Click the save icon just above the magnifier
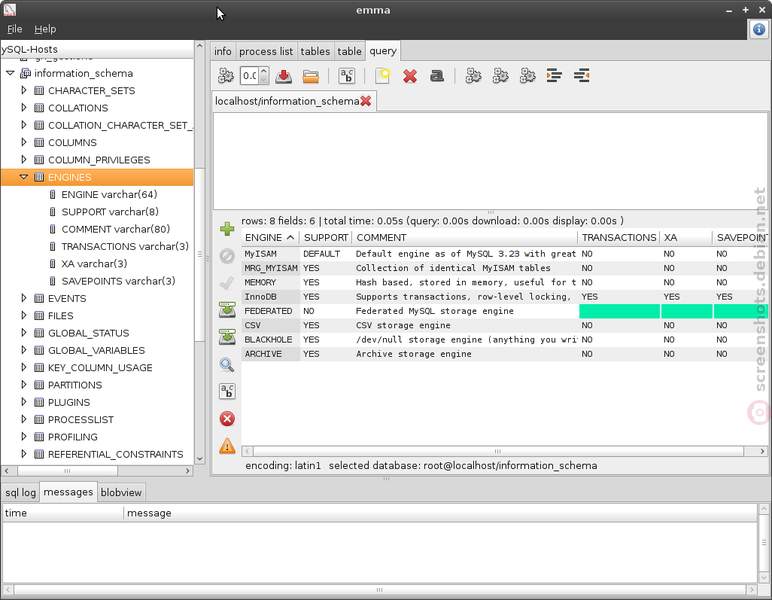The width and height of the screenshot is (772, 600). tap(227, 337)
